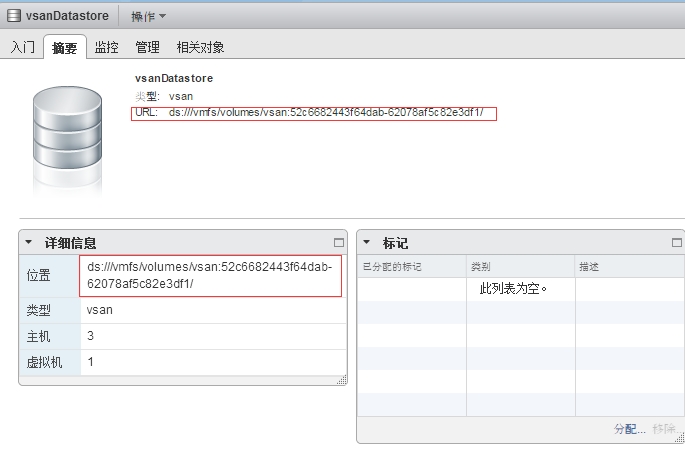Screen dimensions: 685x451
Task: Collapse the 详细信息 panel
Action: coord(28,242)
